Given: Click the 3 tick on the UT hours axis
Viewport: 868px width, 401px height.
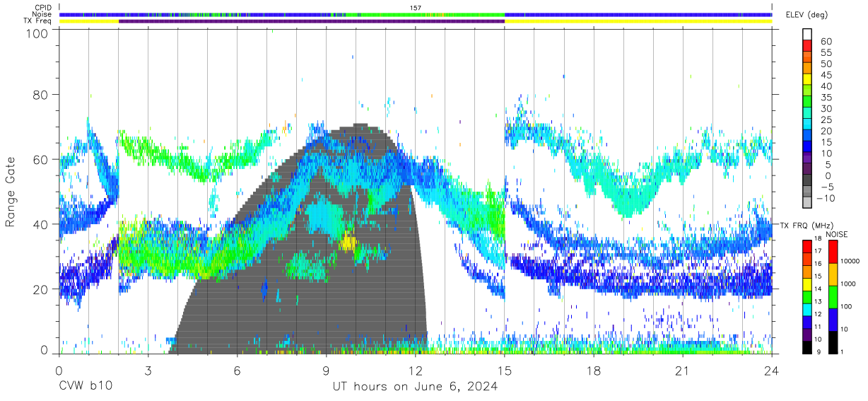Looking at the screenshot, I should 148,370.
